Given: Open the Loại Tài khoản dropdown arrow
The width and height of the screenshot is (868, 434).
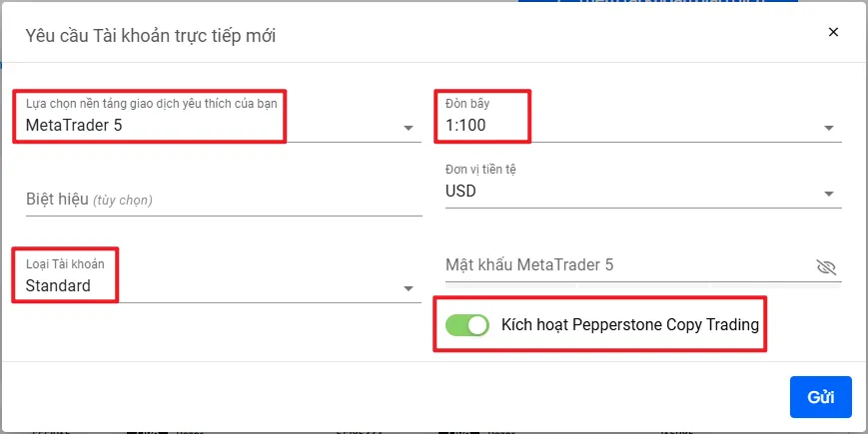Looking at the screenshot, I should pos(409,288).
